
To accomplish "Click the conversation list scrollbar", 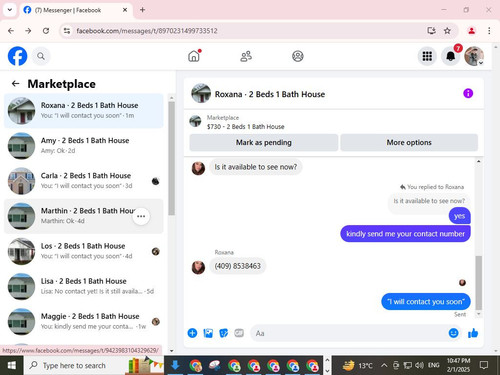I will coord(171,158).
